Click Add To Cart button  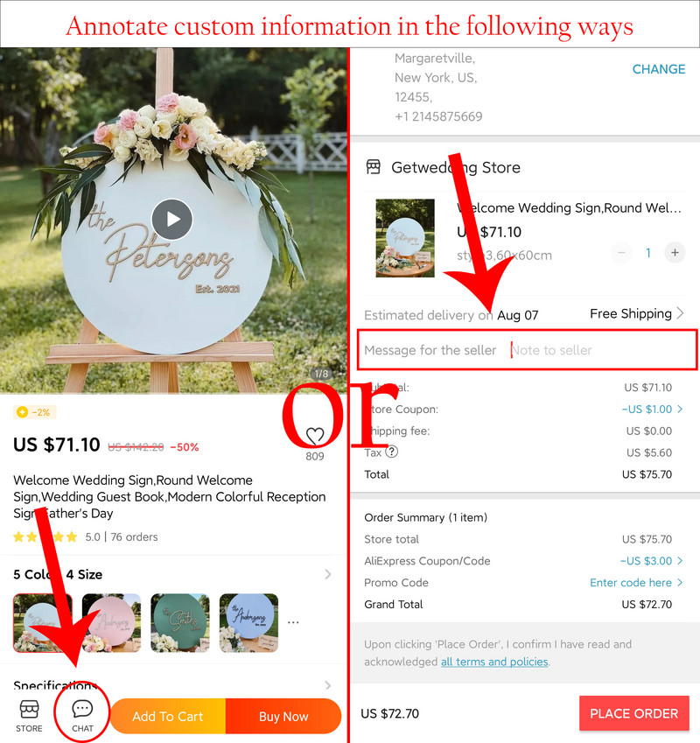coord(168,716)
